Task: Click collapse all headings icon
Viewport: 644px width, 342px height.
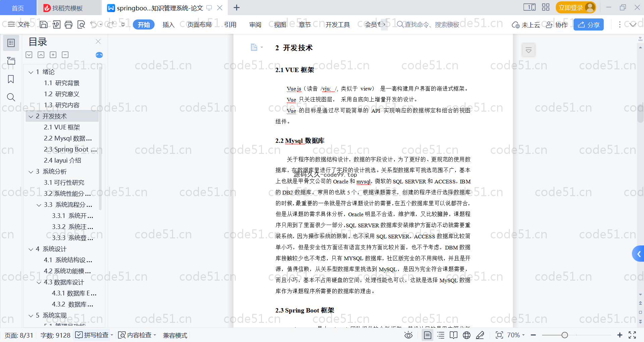Action: (x=41, y=55)
